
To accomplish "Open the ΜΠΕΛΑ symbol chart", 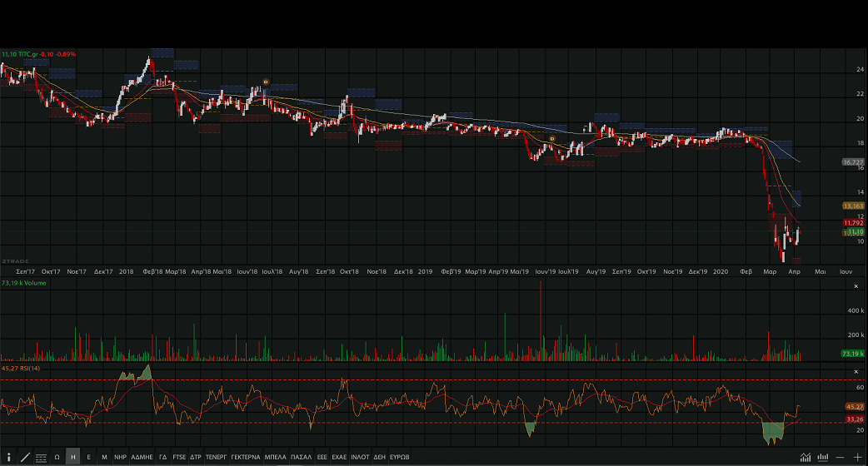I will tap(275, 457).
